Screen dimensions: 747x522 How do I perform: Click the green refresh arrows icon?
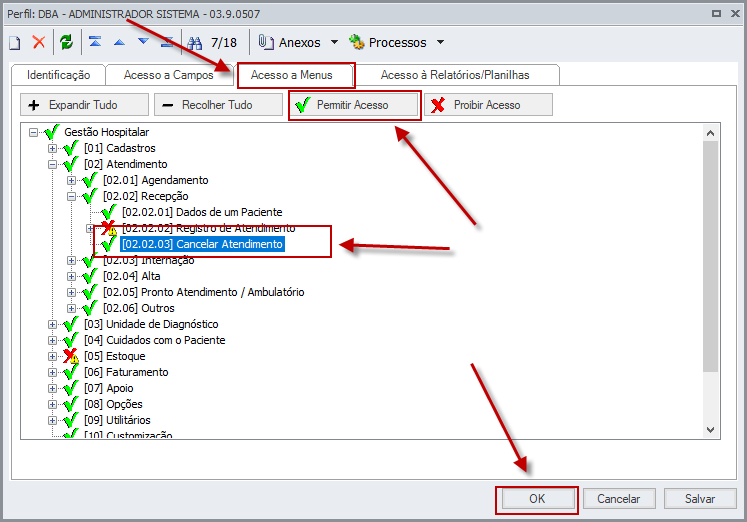[x=67, y=42]
